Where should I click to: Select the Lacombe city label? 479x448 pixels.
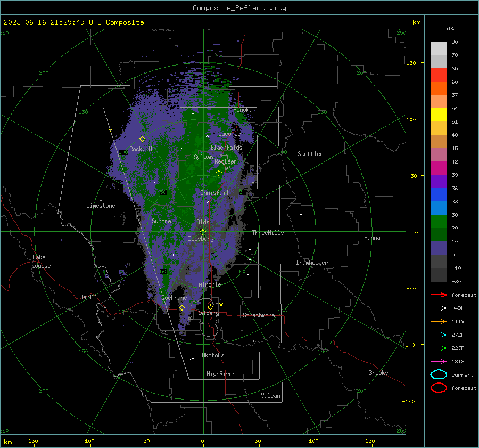coord(229,134)
